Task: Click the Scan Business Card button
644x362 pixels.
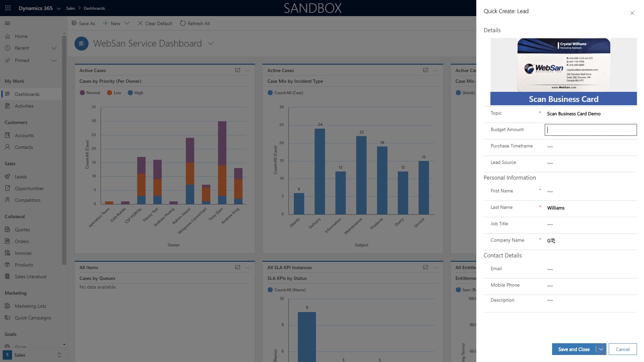Action: tap(563, 99)
